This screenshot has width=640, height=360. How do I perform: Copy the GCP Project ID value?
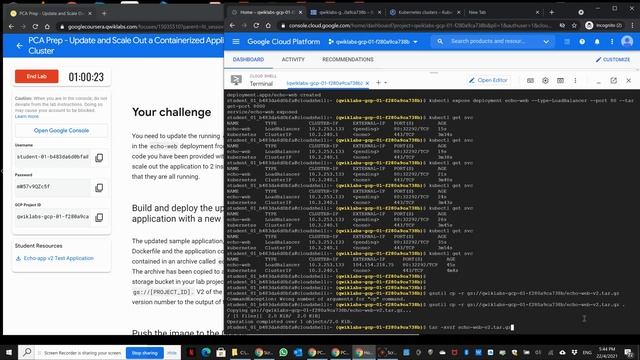point(99,218)
